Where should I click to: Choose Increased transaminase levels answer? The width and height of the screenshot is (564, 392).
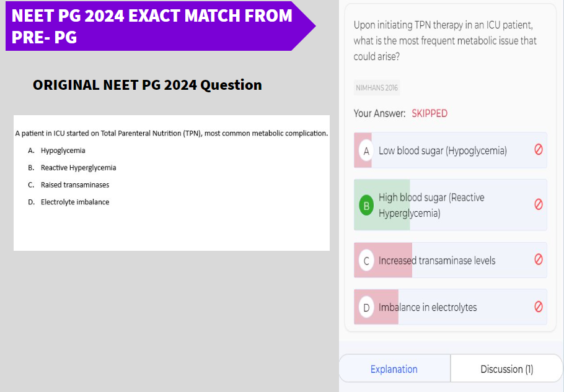click(x=451, y=259)
